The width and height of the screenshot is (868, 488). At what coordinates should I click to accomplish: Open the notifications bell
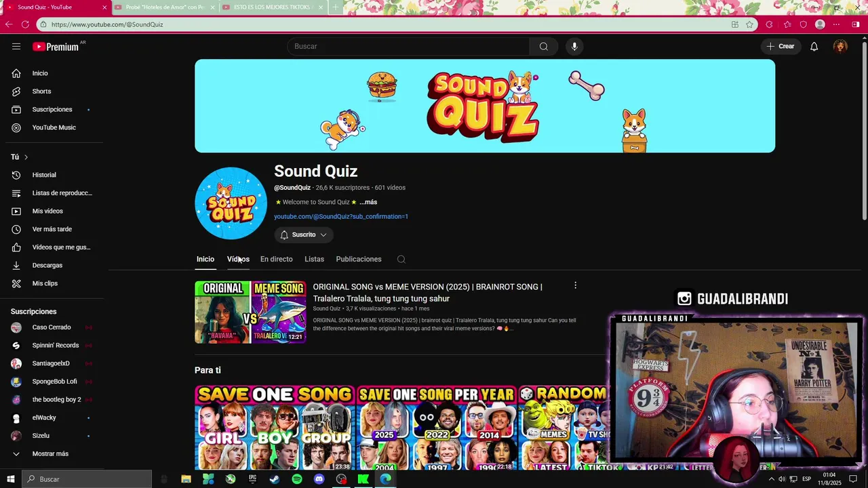pos(814,46)
